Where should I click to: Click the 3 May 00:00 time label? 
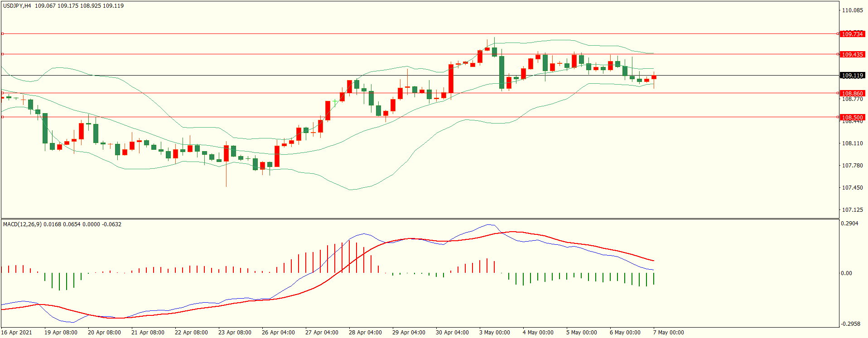(495, 333)
